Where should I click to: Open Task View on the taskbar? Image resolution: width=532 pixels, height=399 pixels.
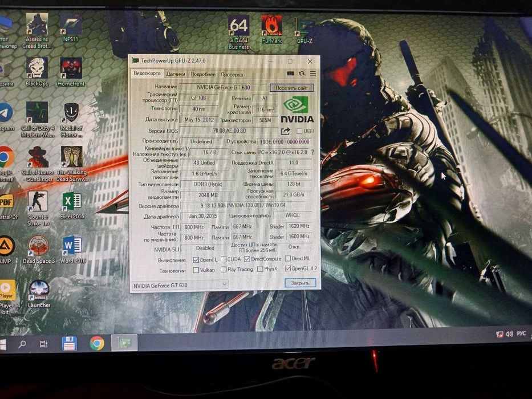43,344
